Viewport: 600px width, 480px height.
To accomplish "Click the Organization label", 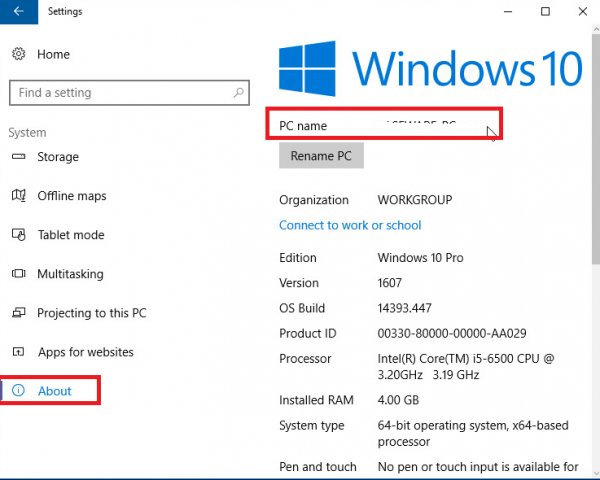I will point(314,200).
